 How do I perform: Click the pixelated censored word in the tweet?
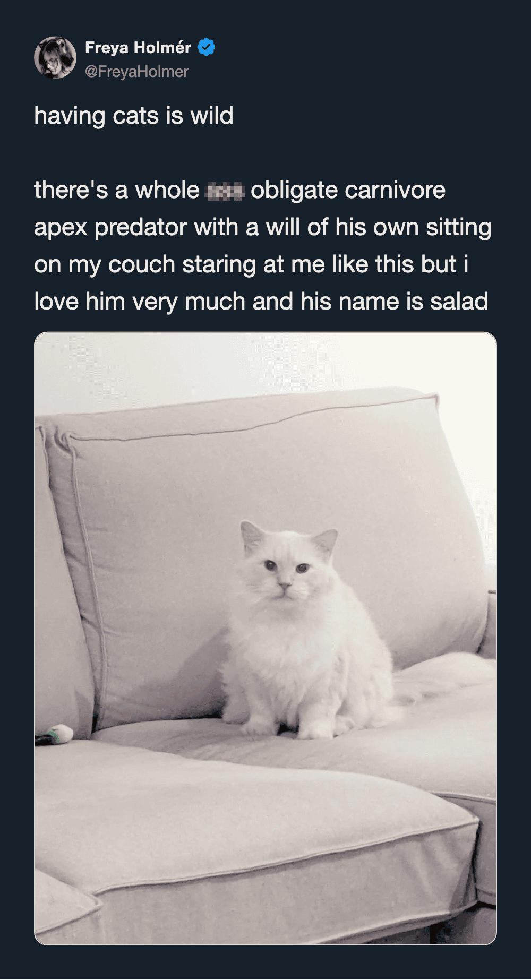coord(225,191)
